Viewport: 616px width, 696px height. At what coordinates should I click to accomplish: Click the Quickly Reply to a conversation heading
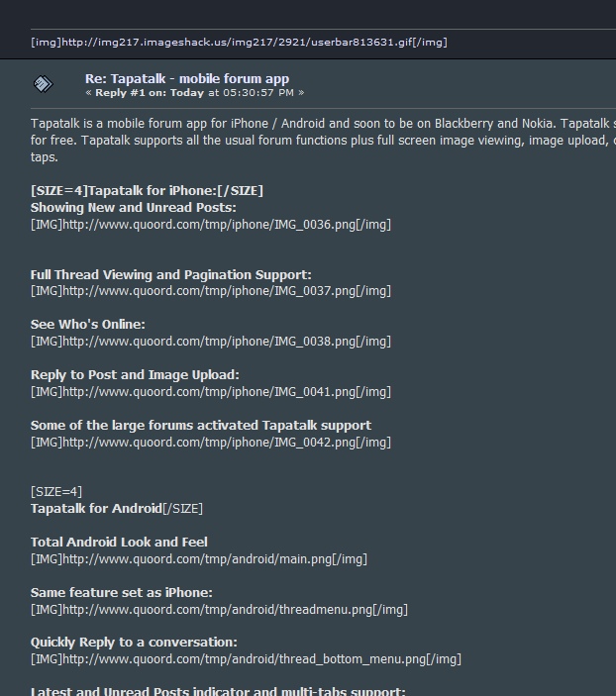134,643
